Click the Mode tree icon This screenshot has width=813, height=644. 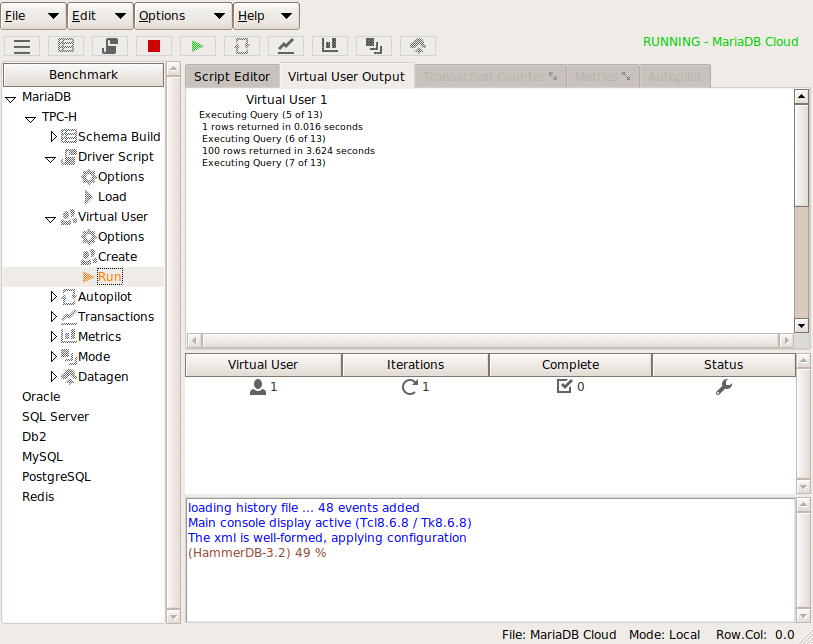68,357
